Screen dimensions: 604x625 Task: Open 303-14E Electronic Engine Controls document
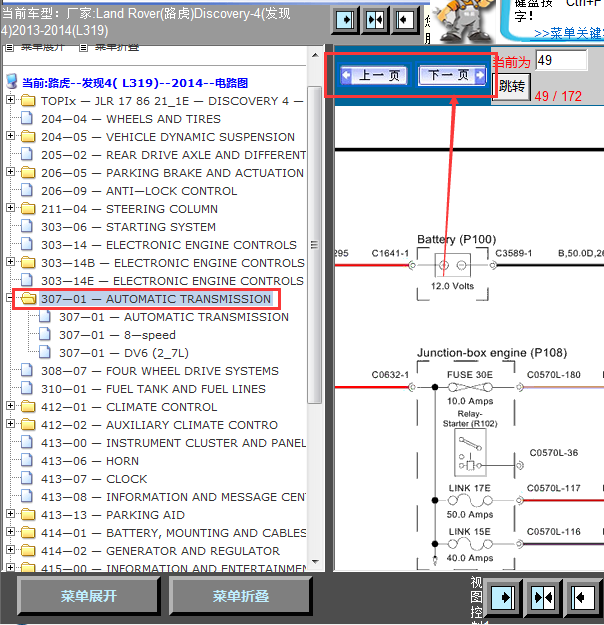click(173, 281)
